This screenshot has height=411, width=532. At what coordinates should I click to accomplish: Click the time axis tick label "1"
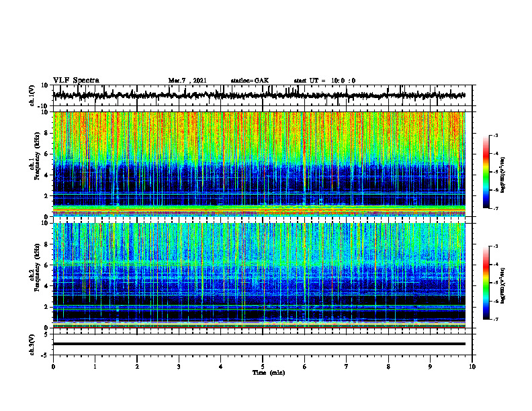point(95,367)
